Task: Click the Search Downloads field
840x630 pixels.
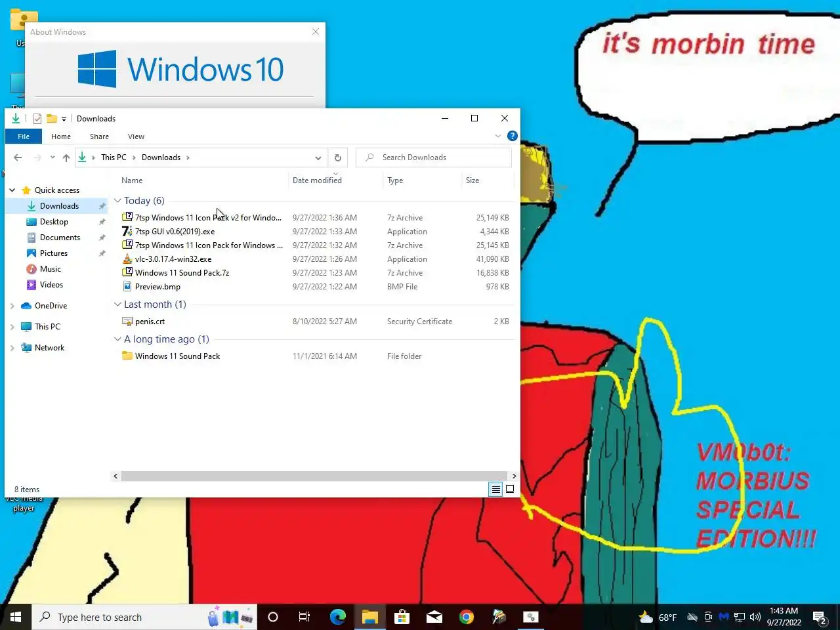Action: (x=433, y=157)
